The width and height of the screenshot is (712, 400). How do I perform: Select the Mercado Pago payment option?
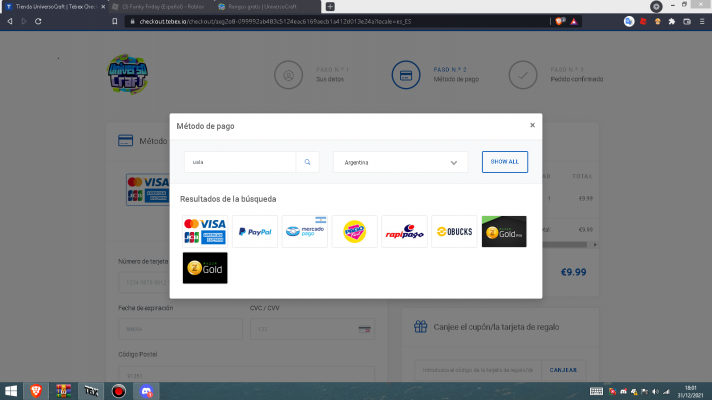coord(304,231)
